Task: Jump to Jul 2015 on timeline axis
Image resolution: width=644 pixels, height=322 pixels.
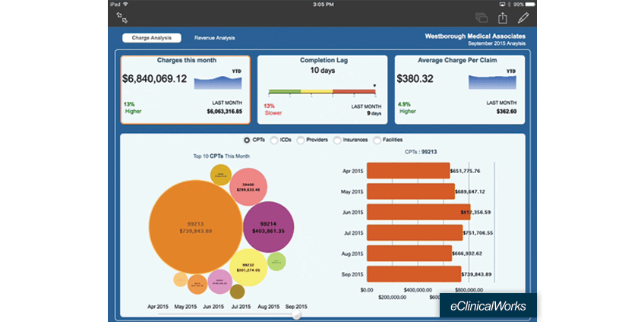Action: click(240, 307)
